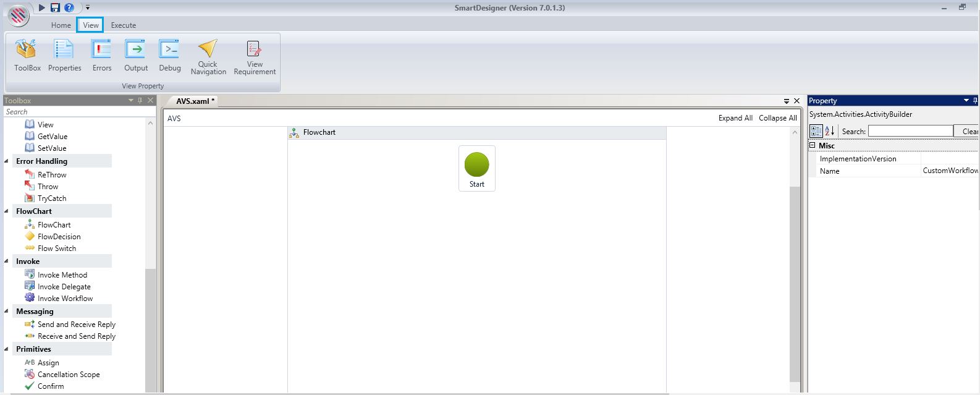
Task: Collapse the Error Handling toolbox group
Action: [7, 161]
